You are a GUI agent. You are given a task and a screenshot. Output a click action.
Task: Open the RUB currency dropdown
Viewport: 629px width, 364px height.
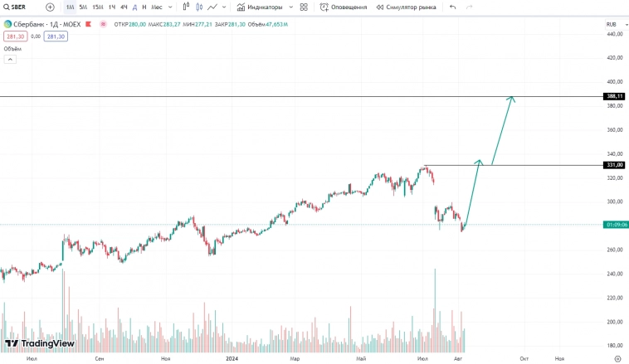(612, 24)
